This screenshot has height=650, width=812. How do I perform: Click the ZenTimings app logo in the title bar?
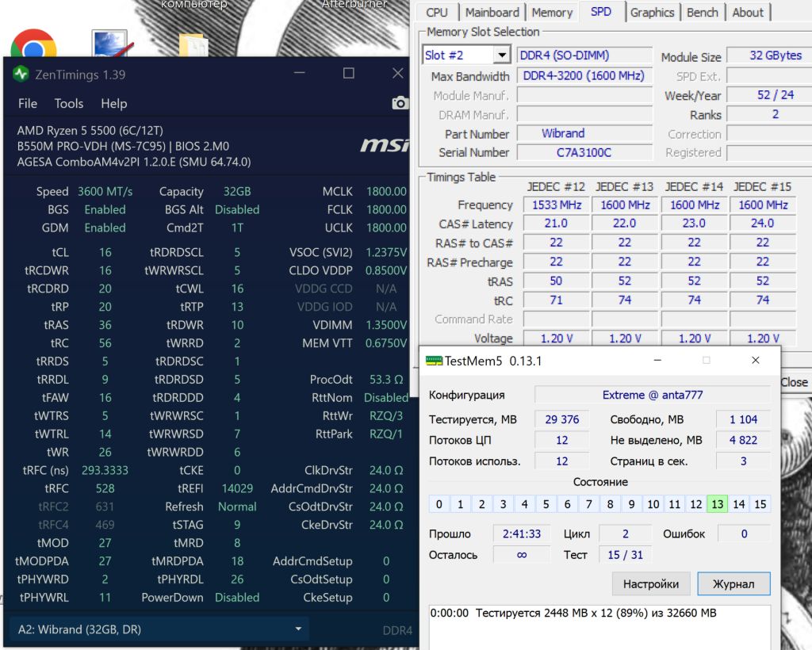coord(21,74)
